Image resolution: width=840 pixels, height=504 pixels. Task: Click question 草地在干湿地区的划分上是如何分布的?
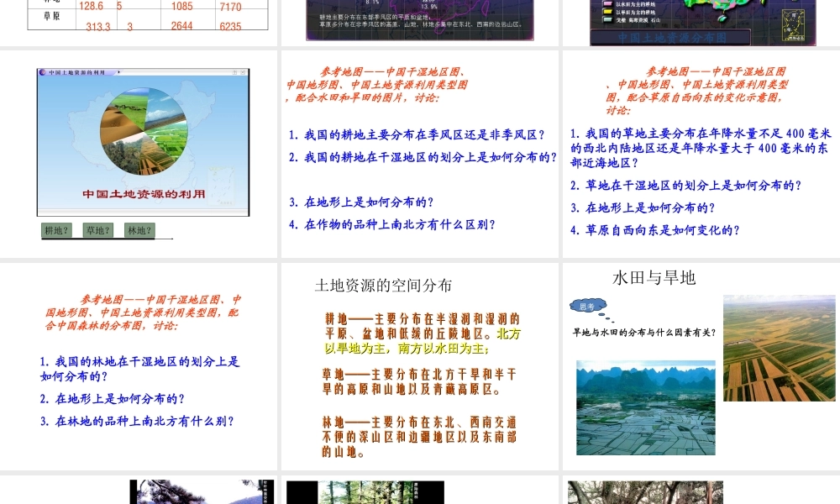point(685,186)
